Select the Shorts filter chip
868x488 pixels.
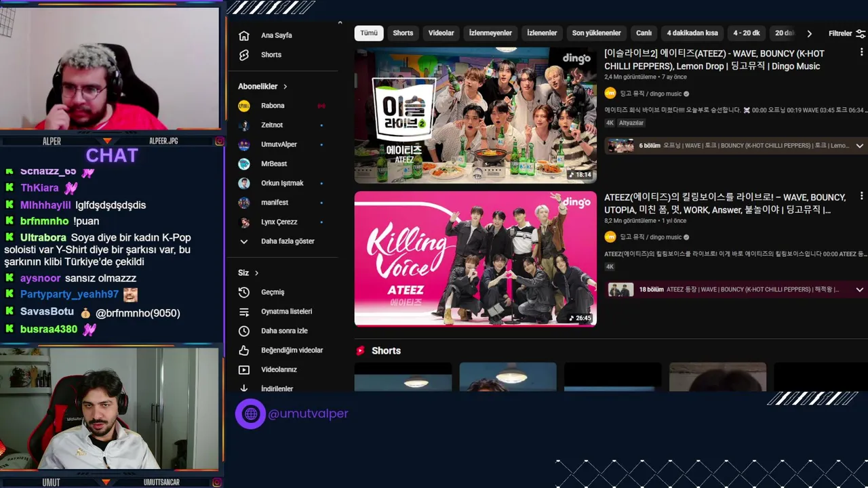tap(403, 33)
